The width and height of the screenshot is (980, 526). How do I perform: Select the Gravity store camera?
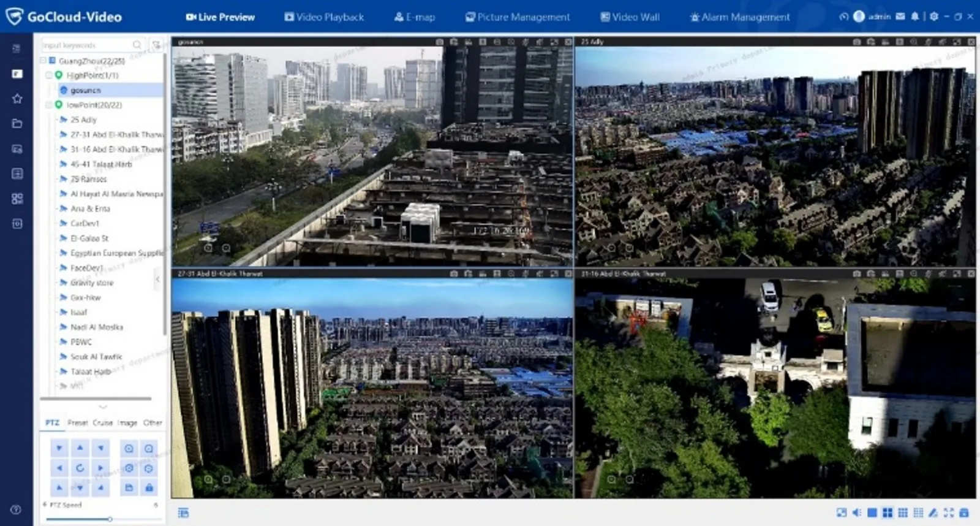92,283
